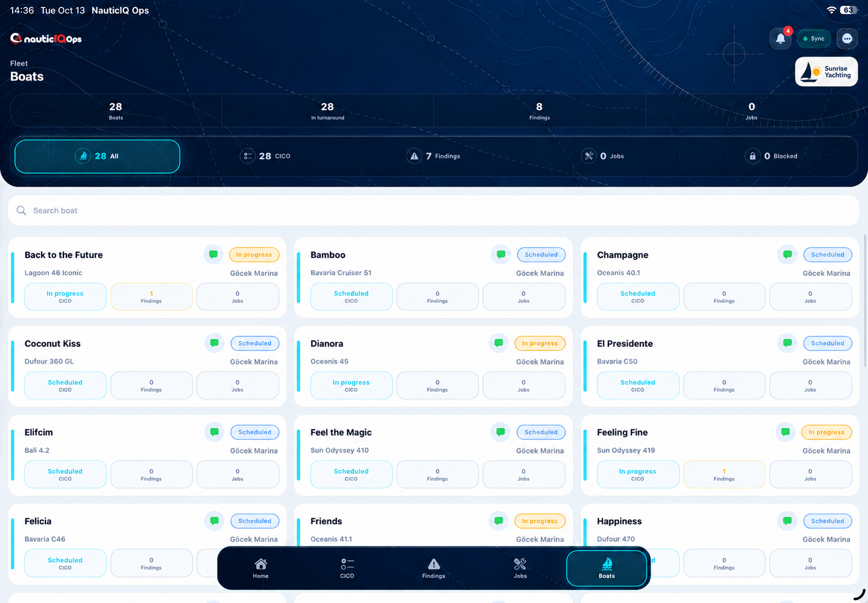Open the Coconut Kiss boat title
This screenshot has height=603, width=868.
tap(52, 343)
